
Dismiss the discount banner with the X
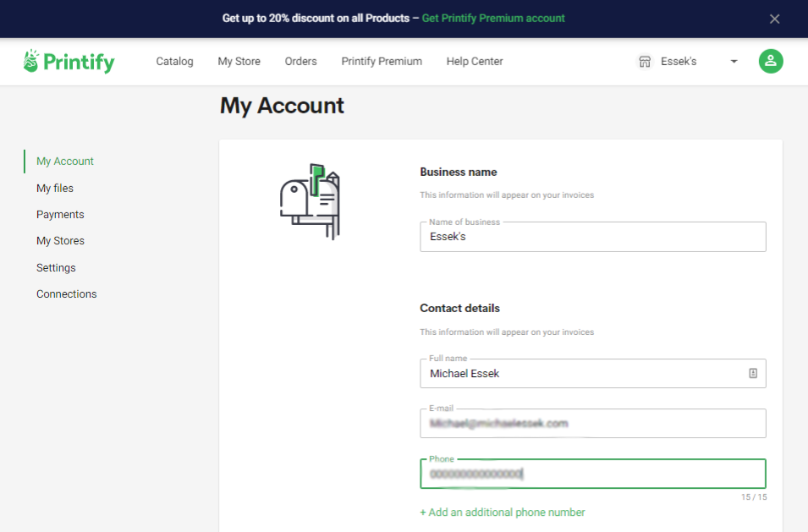(774, 19)
